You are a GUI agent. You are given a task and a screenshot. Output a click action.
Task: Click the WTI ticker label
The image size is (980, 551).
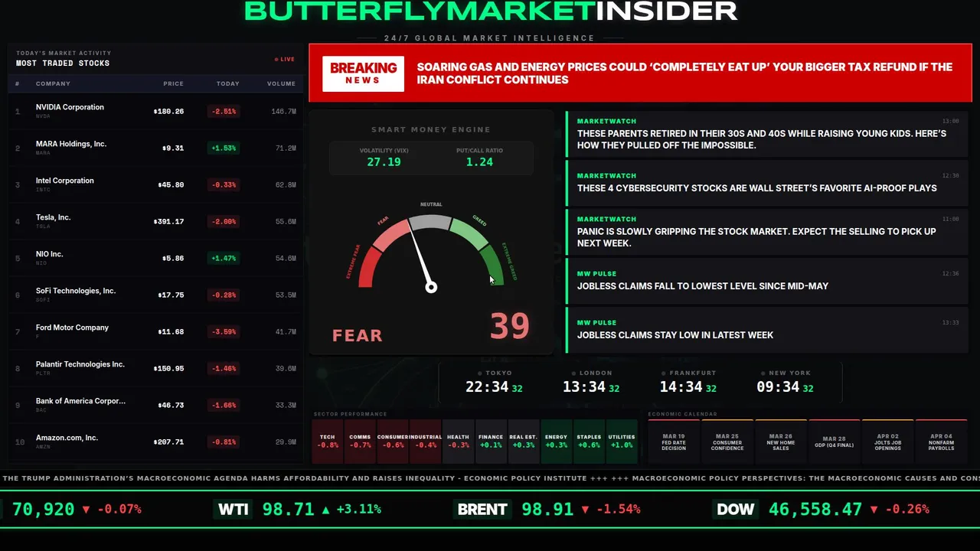click(234, 509)
